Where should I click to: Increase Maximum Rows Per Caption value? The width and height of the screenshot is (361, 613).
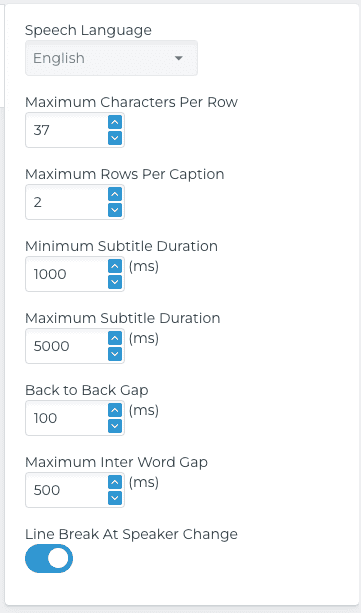point(115,194)
